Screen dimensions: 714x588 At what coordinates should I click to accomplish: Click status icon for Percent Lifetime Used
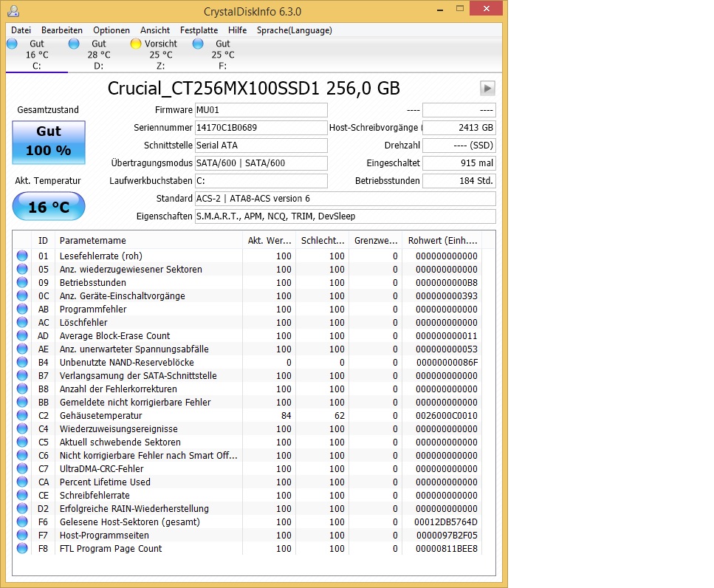(22, 482)
